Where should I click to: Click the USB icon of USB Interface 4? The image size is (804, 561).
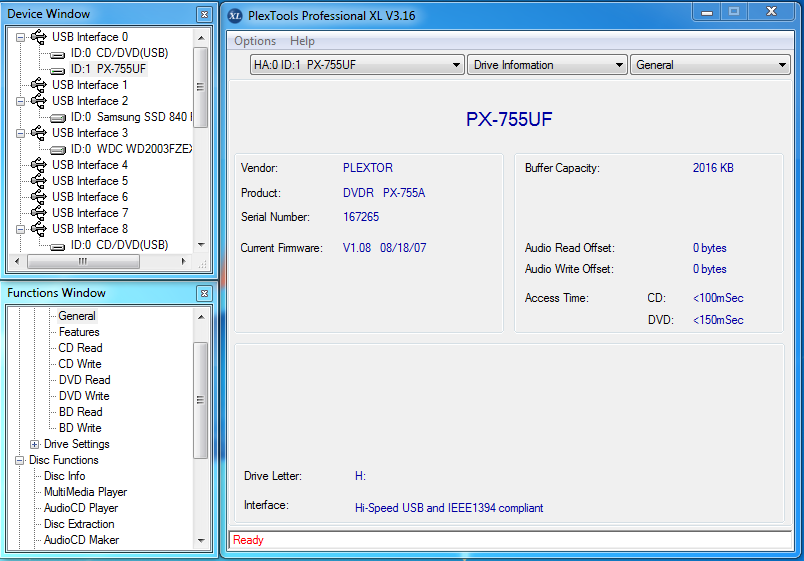(38, 165)
